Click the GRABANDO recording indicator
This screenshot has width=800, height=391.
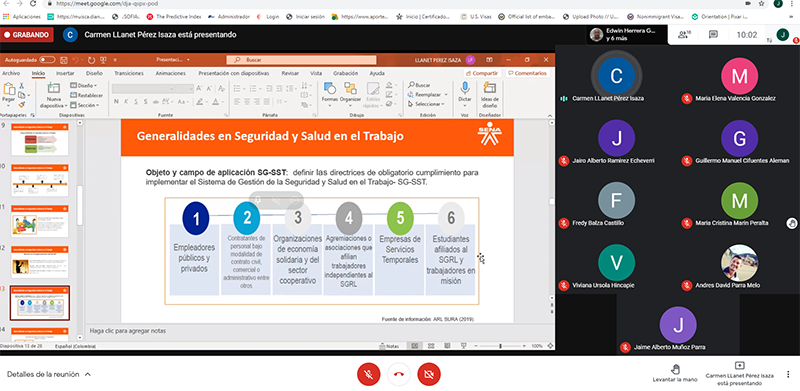pos(27,35)
